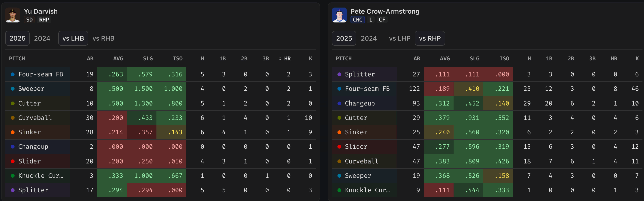Toggle Crow-Armstrong splits to vs LHP

399,38
